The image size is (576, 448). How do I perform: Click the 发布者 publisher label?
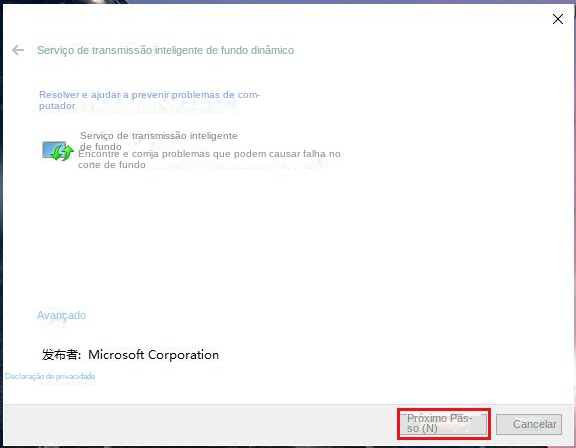[60, 355]
